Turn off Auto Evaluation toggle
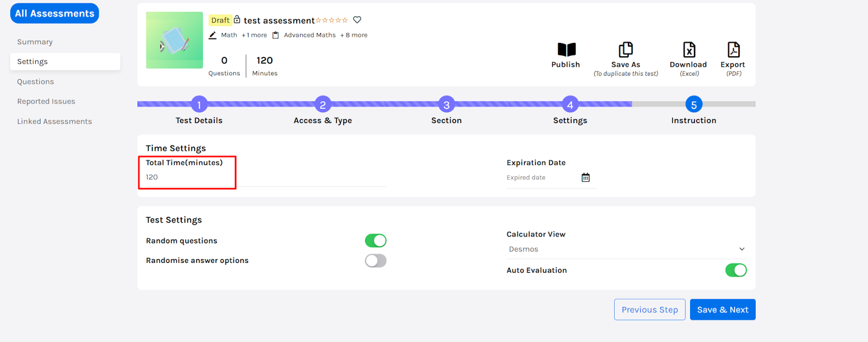The width and height of the screenshot is (868, 342). 736,270
